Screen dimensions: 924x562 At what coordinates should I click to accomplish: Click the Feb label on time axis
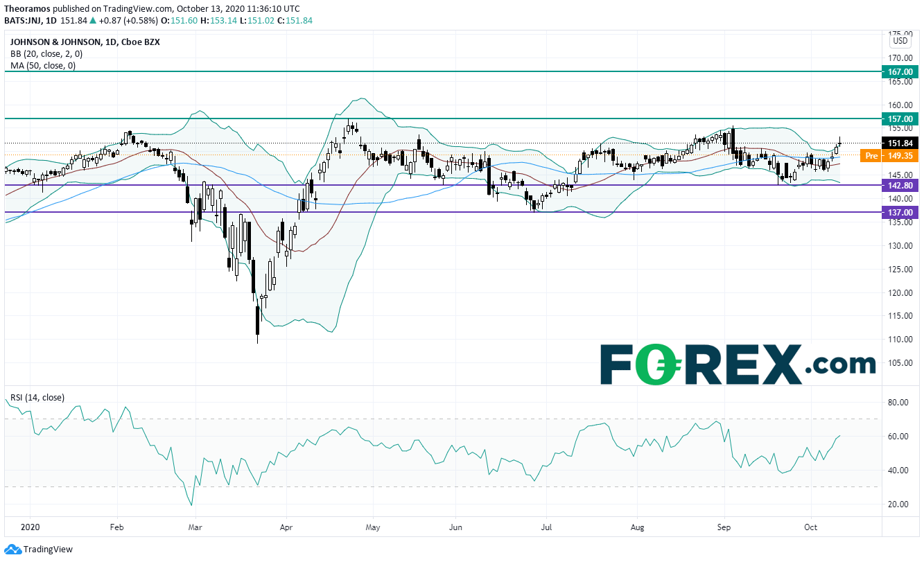[x=116, y=527]
